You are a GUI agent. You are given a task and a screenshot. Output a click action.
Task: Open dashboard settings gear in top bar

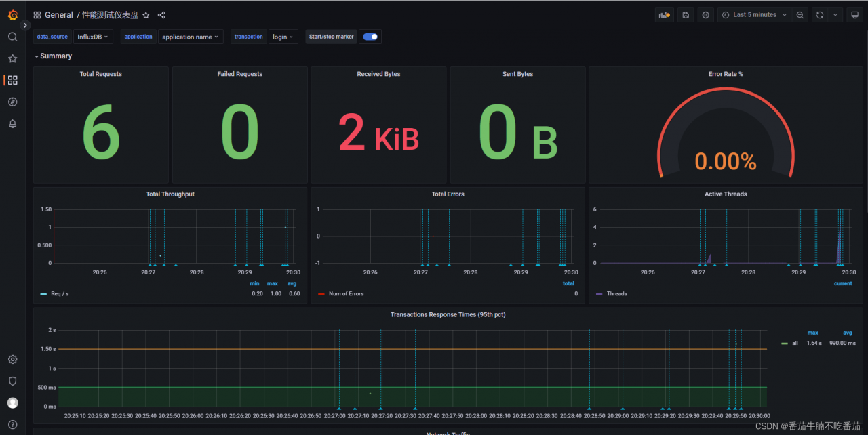pos(706,15)
